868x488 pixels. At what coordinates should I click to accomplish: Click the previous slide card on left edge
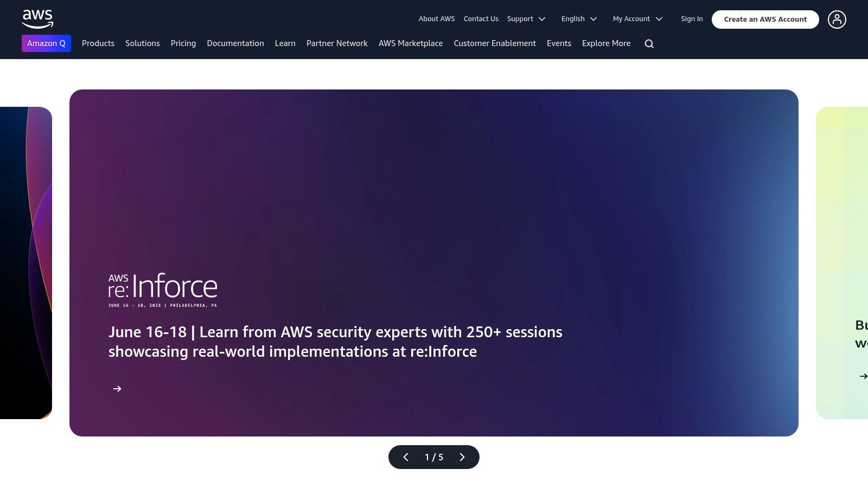pos(26,263)
